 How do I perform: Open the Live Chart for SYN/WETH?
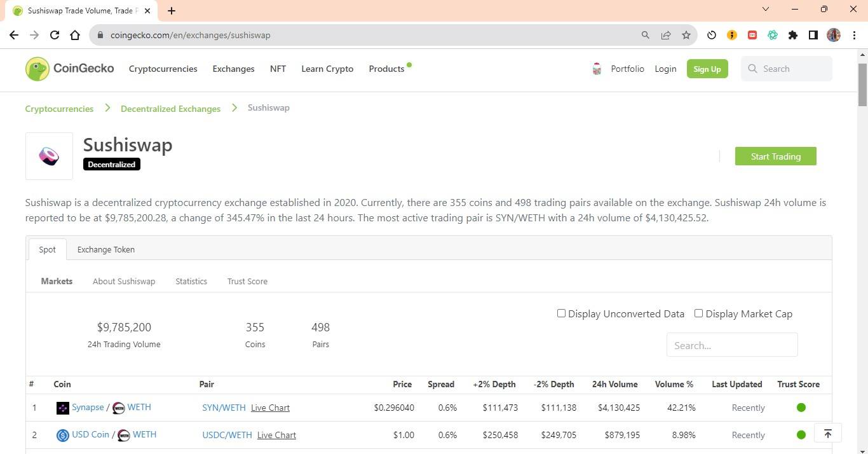coord(270,408)
